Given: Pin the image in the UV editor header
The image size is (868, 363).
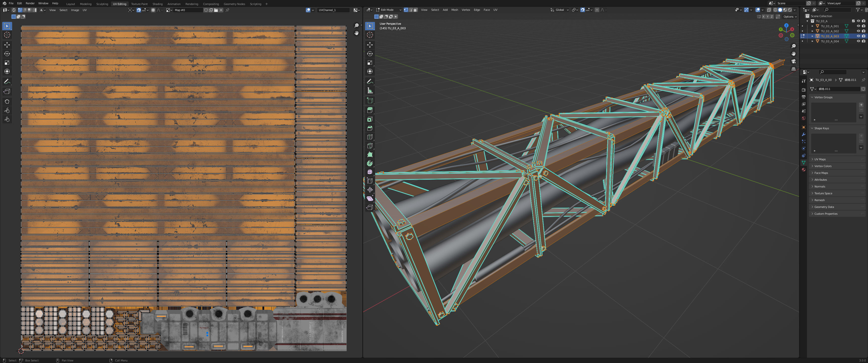Looking at the screenshot, I should tap(227, 10).
